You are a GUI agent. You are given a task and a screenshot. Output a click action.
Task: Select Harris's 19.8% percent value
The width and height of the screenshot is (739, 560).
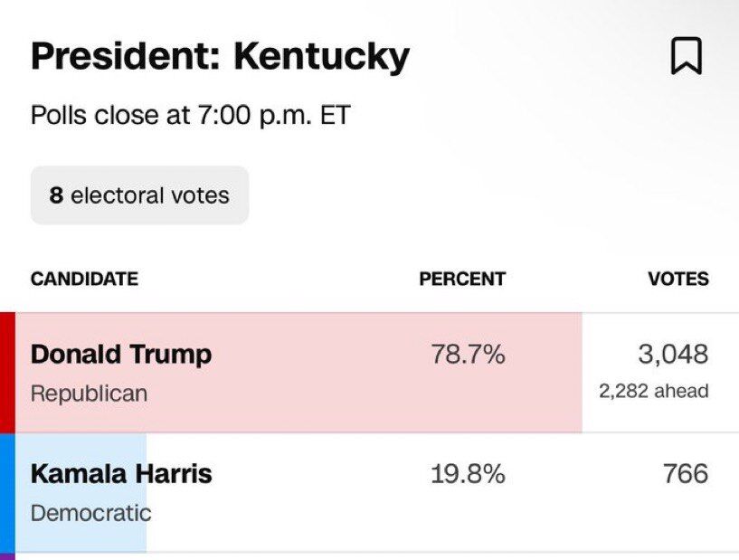[468, 474]
